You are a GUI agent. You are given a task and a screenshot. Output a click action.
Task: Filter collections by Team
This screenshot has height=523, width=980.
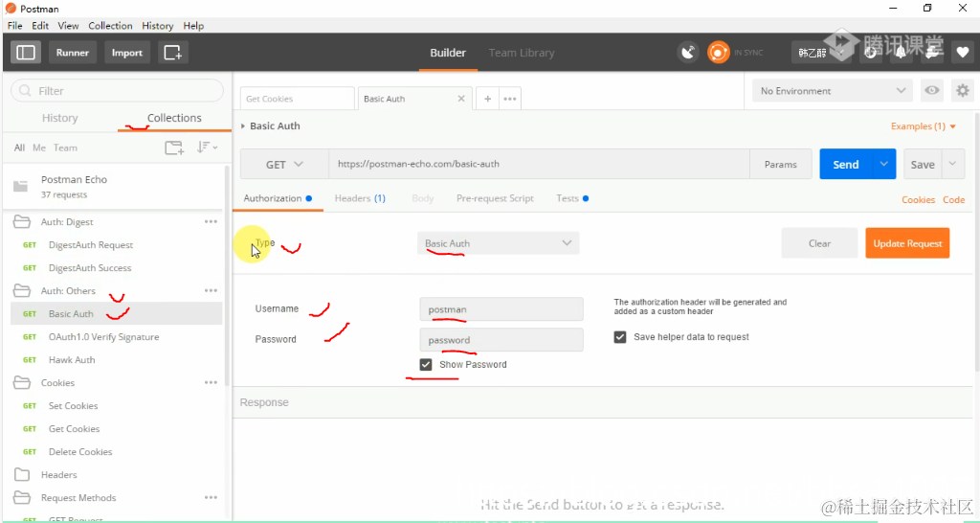coord(65,148)
